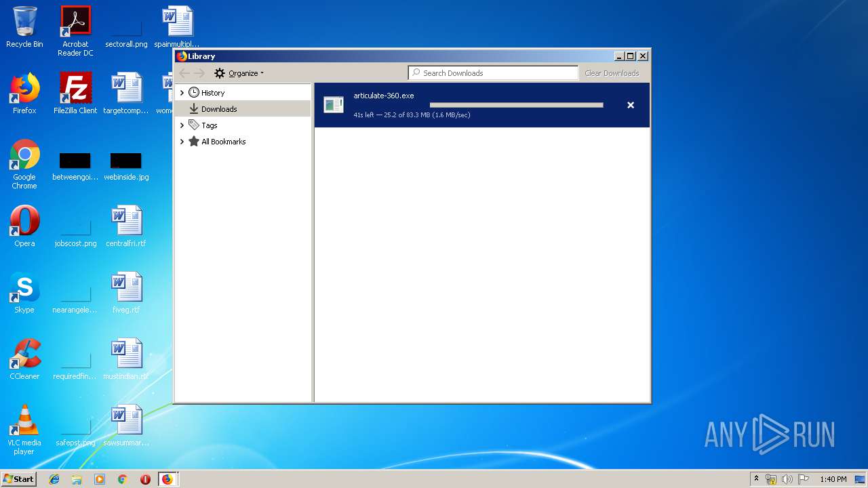Viewport: 868px width, 488px height.
Task: Select Tags in the Library sidebar
Action: pos(209,125)
